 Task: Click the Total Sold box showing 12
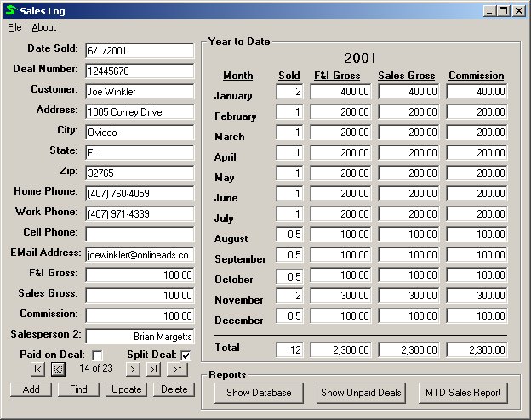tap(289, 349)
